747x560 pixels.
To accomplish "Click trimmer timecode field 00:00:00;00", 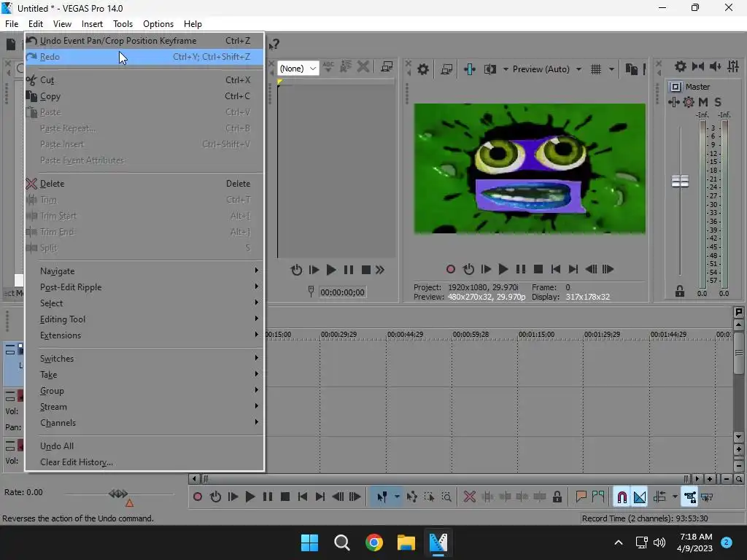I will click(x=342, y=292).
